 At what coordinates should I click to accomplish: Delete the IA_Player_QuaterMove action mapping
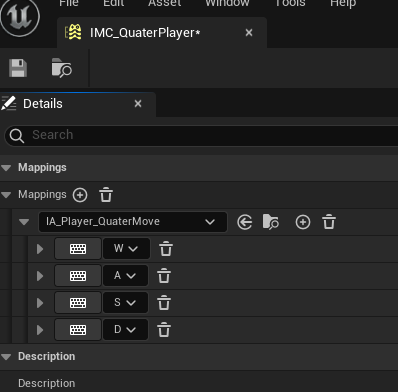tap(329, 222)
